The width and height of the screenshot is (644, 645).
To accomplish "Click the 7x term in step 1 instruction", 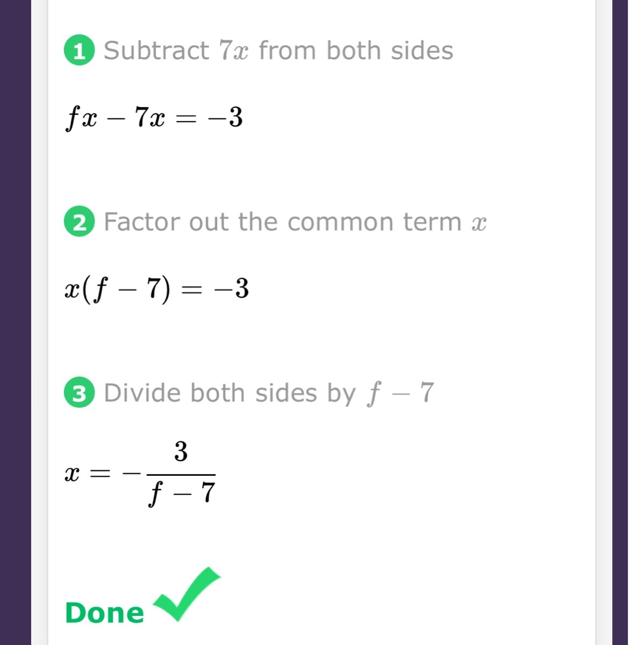I will (234, 51).
